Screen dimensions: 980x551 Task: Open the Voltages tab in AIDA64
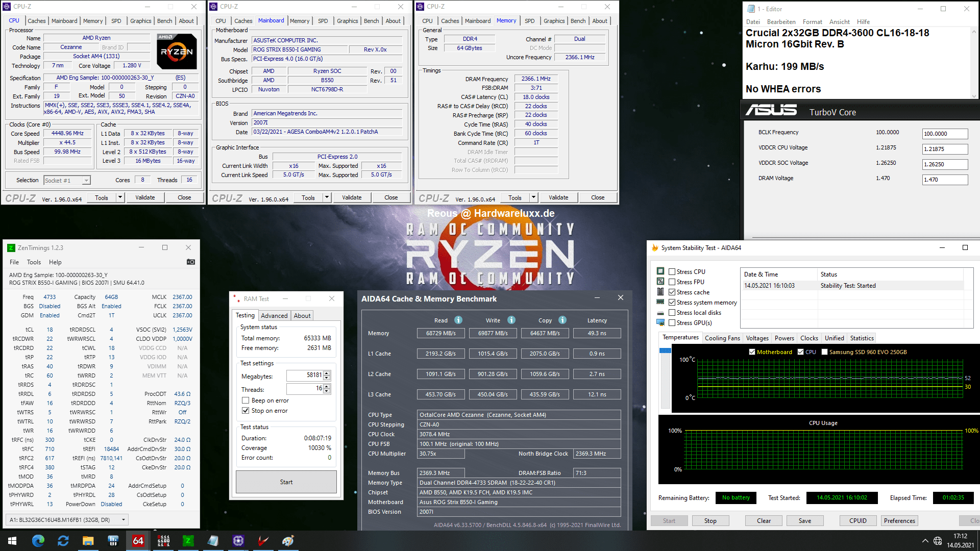[757, 338]
